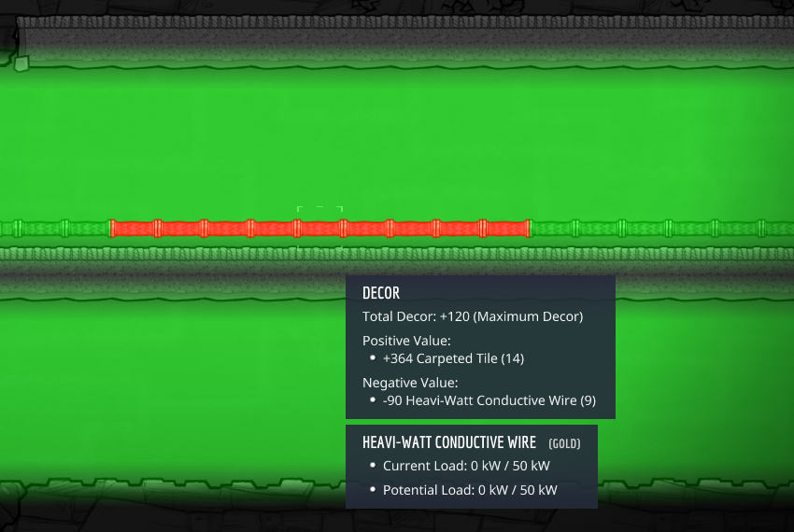Image resolution: width=794 pixels, height=532 pixels.
Task: Click the Current Load 0 kW line
Action: pyautogui.click(x=465, y=466)
